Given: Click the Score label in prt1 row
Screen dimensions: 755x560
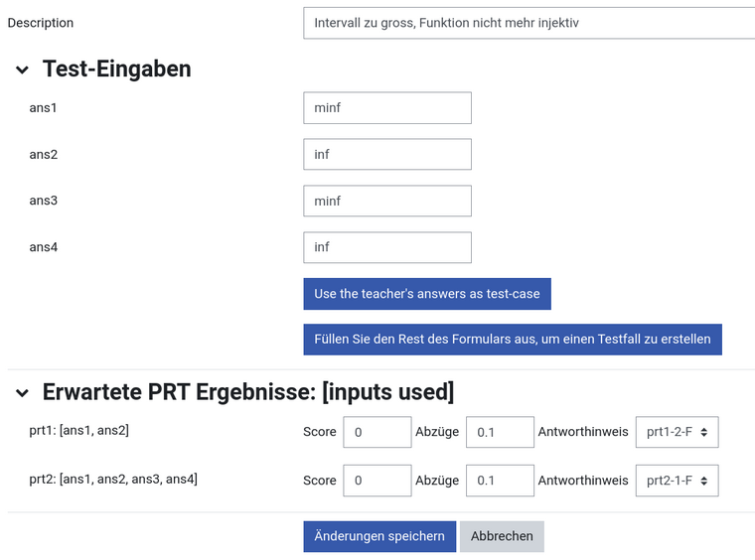Looking at the screenshot, I should tap(320, 432).
